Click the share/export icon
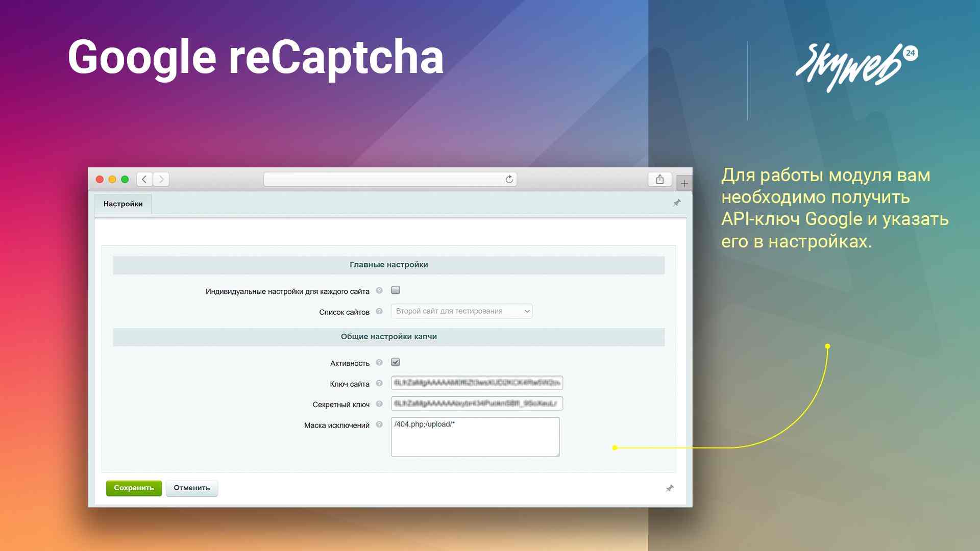This screenshot has height=551, width=980. point(659,179)
